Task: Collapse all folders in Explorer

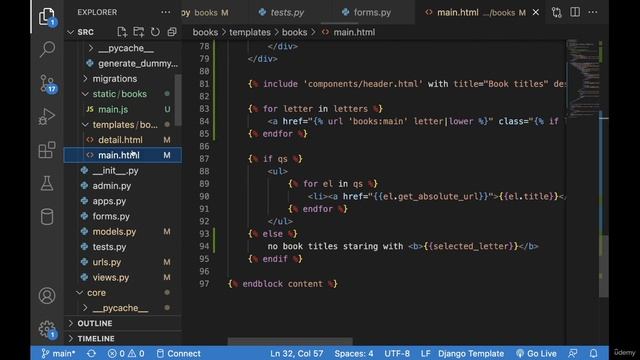Action: [172, 32]
